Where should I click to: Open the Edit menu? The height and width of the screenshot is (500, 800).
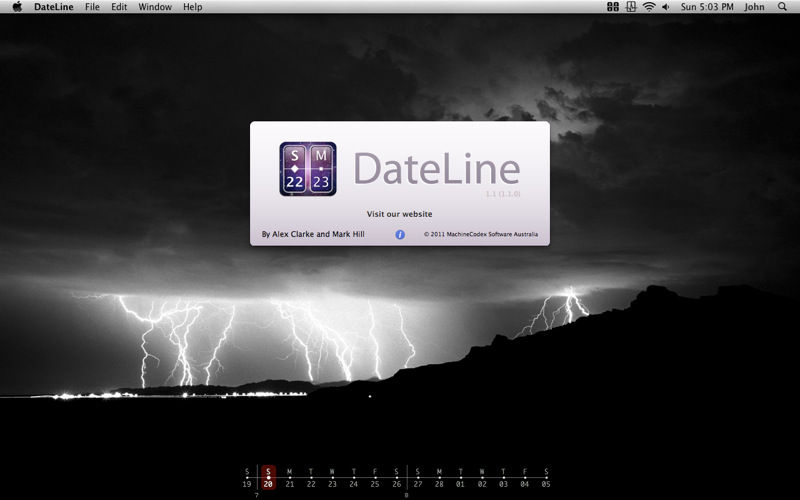(119, 7)
